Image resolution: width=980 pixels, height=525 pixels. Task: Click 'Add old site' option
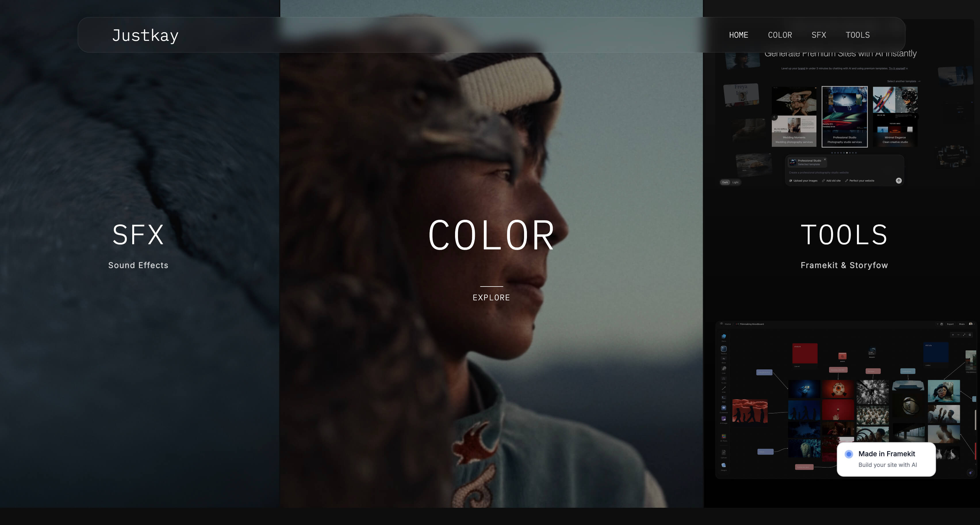pyautogui.click(x=831, y=181)
